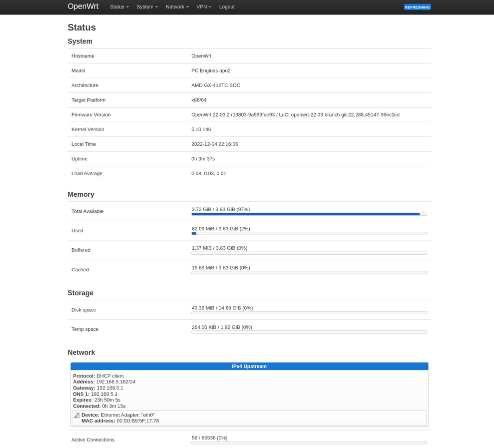Click the Kernel Version value 5.10.146
This screenshot has height=448, width=494.
(201, 129)
